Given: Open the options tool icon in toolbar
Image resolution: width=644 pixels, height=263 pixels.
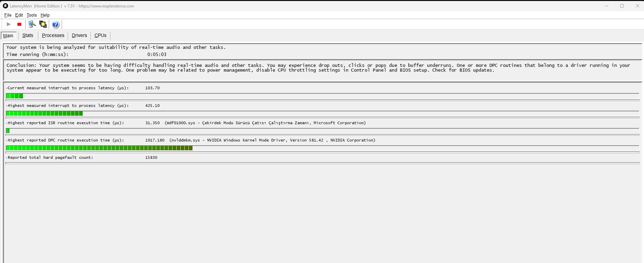Looking at the screenshot, I should [32, 24].
